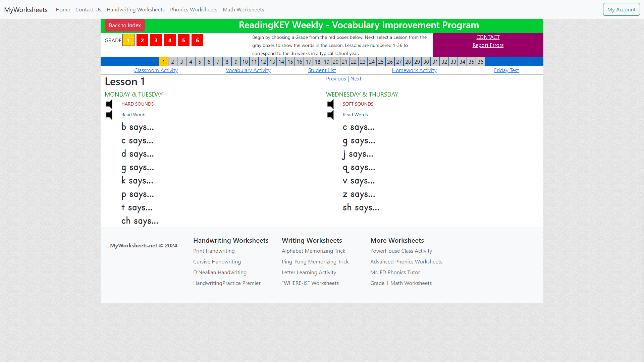Open Math Worksheets nav menu

point(243,10)
